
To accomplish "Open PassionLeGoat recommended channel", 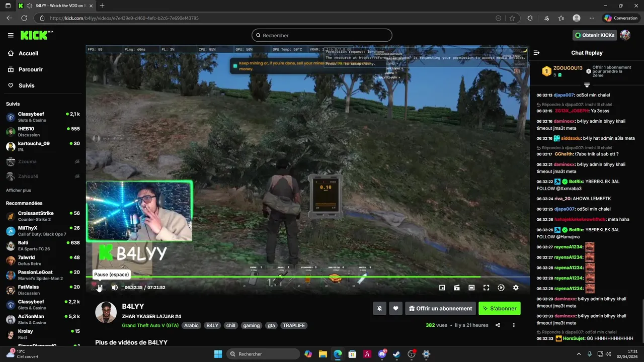I will pos(43,275).
